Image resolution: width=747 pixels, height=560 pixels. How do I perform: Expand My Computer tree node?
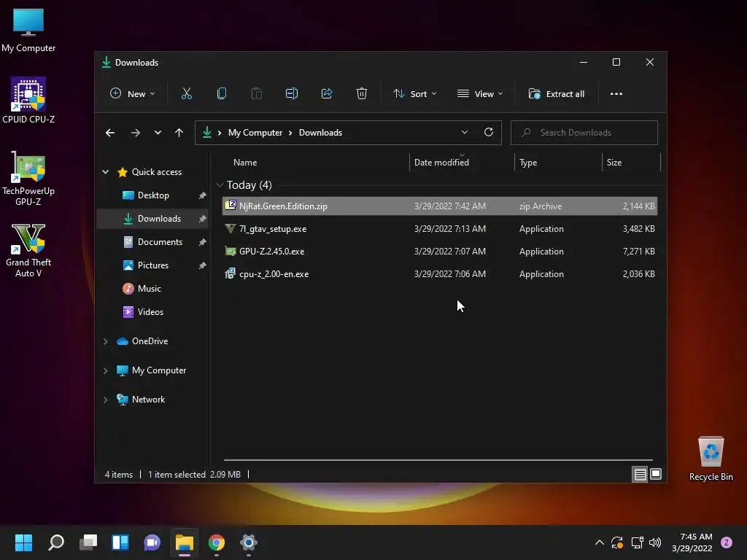click(x=105, y=370)
